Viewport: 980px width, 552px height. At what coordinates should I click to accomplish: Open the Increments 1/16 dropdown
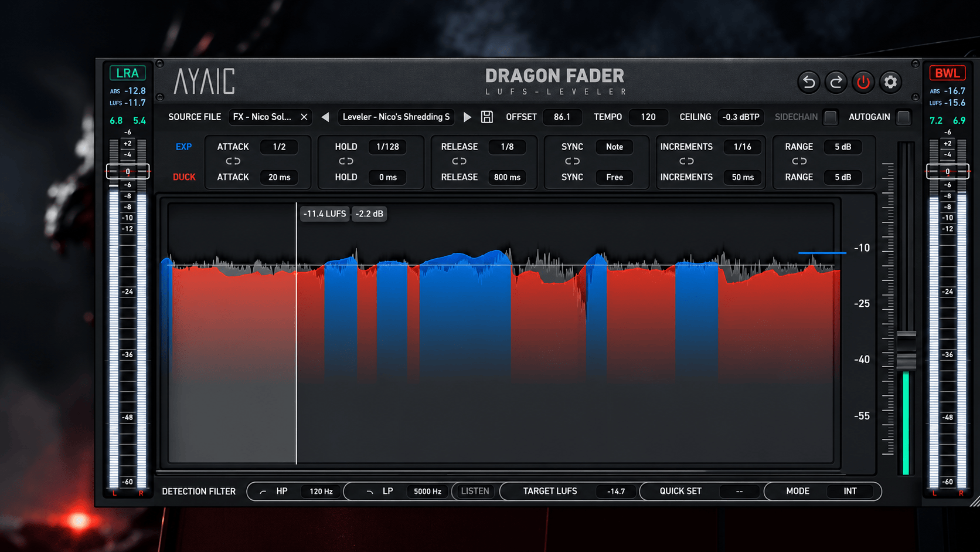tap(743, 147)
